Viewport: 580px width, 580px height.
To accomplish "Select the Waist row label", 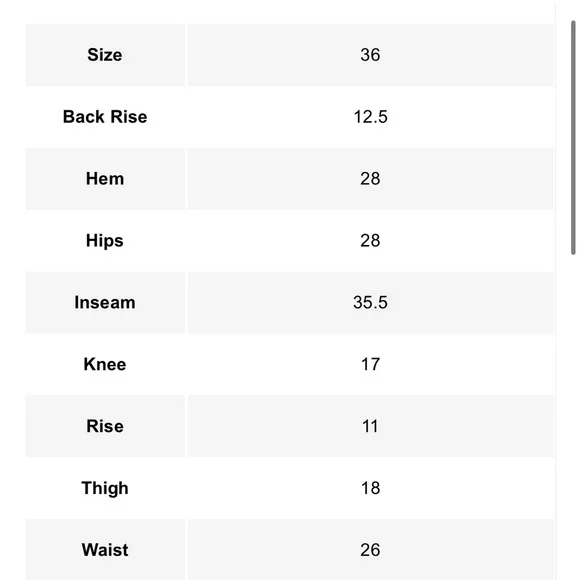I will click(105, 550).
